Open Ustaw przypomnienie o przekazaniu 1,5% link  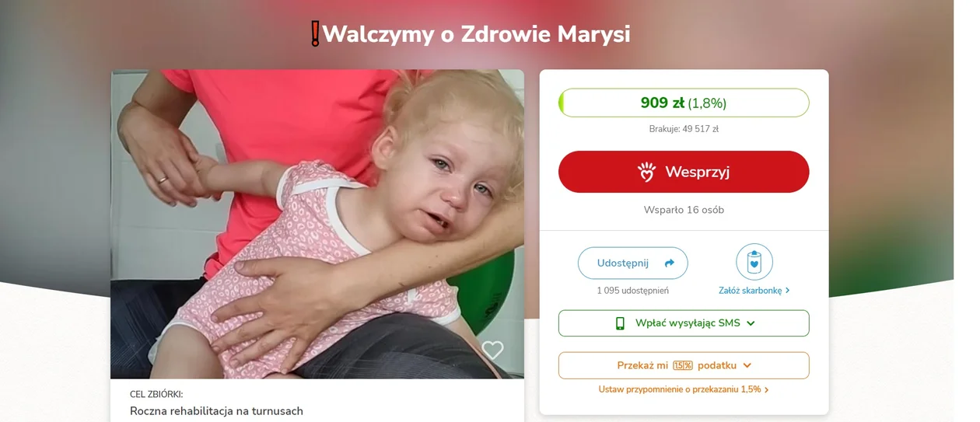pyautogui.click(x=680, y=389)
